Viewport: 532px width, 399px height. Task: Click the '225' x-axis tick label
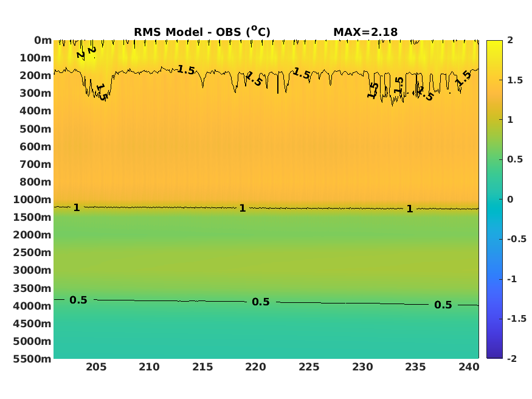point(309,367)
